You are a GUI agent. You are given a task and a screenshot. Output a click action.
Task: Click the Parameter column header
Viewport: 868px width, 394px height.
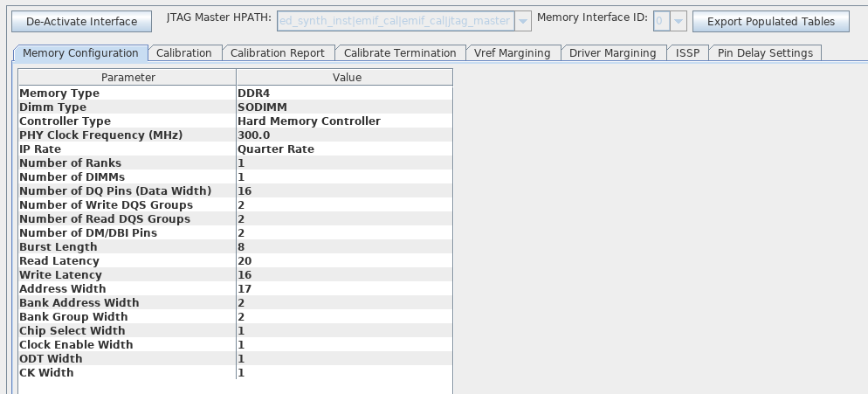pyautogui.click(x=127, y=78)
